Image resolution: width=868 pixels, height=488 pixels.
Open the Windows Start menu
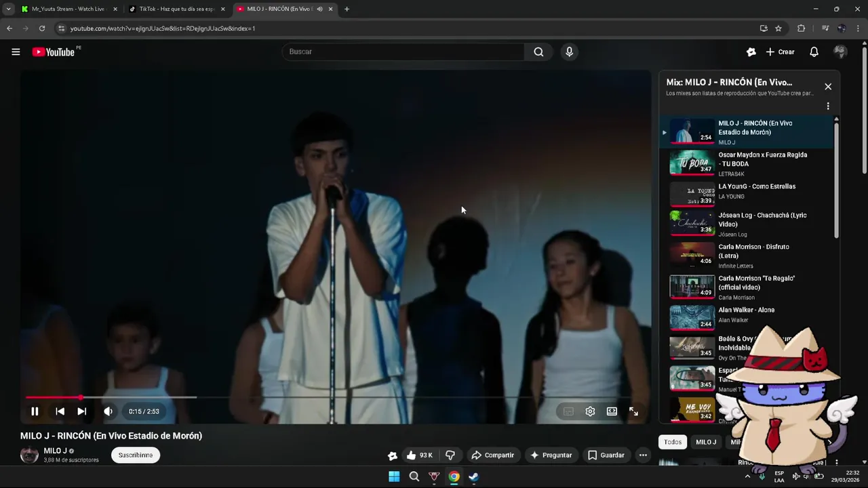pyautogui.click(x=394, y=476)
